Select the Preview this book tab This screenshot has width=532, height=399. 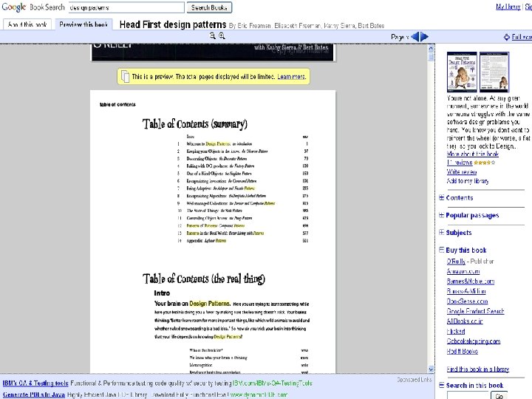[83, 24]
